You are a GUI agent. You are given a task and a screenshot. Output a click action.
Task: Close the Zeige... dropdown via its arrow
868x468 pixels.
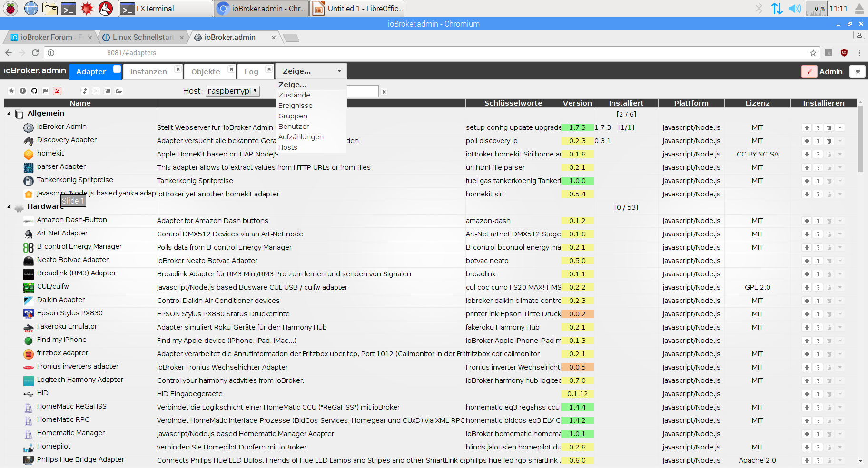(x=339, y=71)
